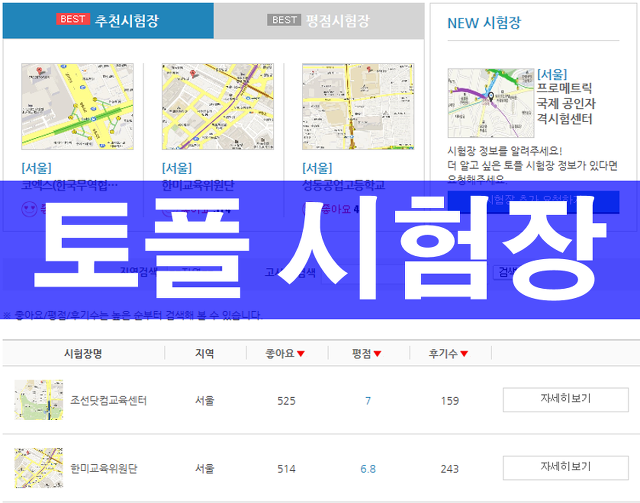Switch to the BEST 추천시험장 tab

(108, 20)
